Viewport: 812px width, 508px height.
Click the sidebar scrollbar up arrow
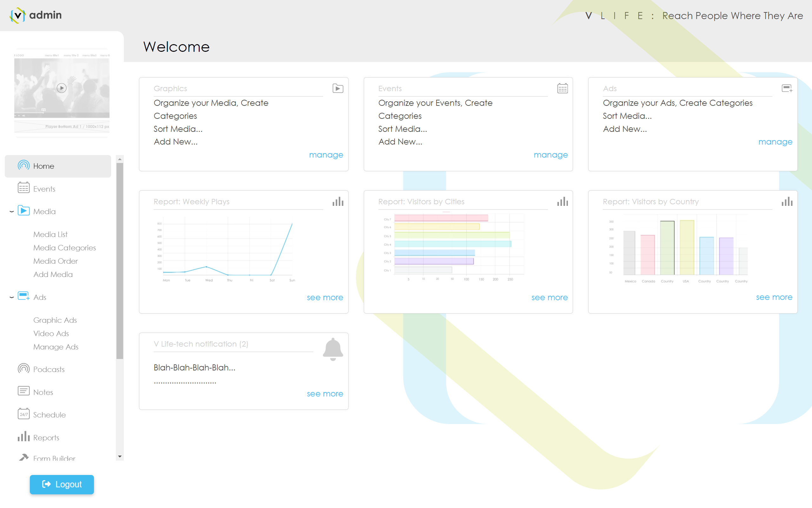120,159
